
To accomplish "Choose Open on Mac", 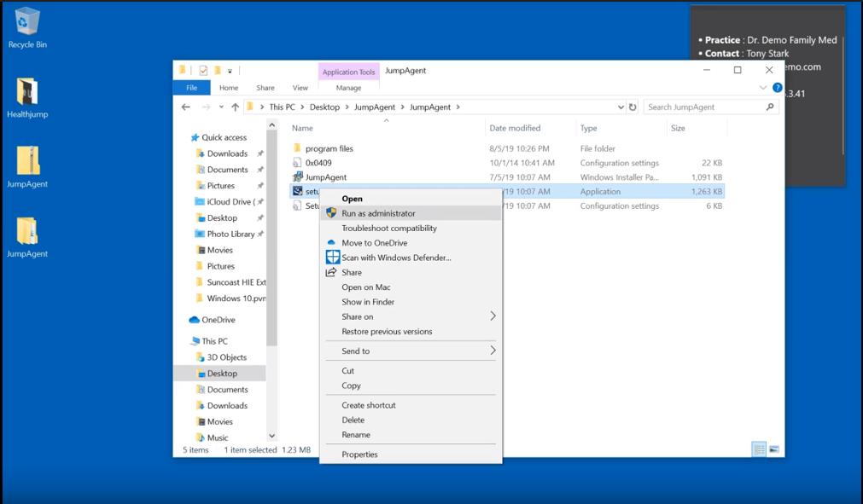I will pos(366,287).
